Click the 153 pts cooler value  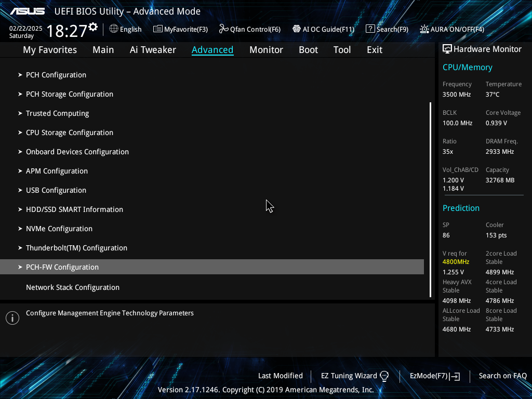point(496,235)
